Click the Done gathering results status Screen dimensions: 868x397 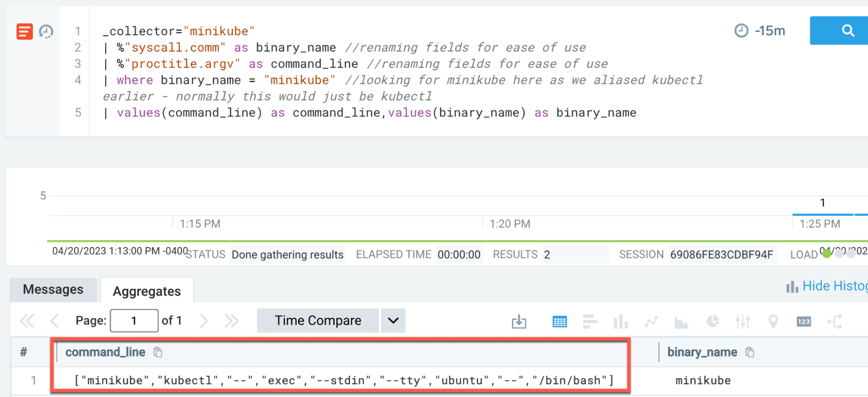287,255
